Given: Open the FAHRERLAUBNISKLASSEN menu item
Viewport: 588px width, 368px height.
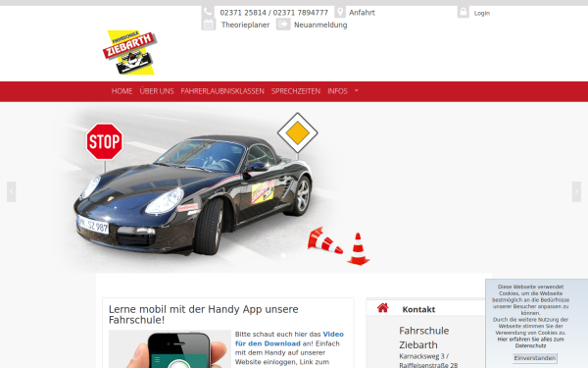Looking at the screenshot, I should tap(222, 91).
